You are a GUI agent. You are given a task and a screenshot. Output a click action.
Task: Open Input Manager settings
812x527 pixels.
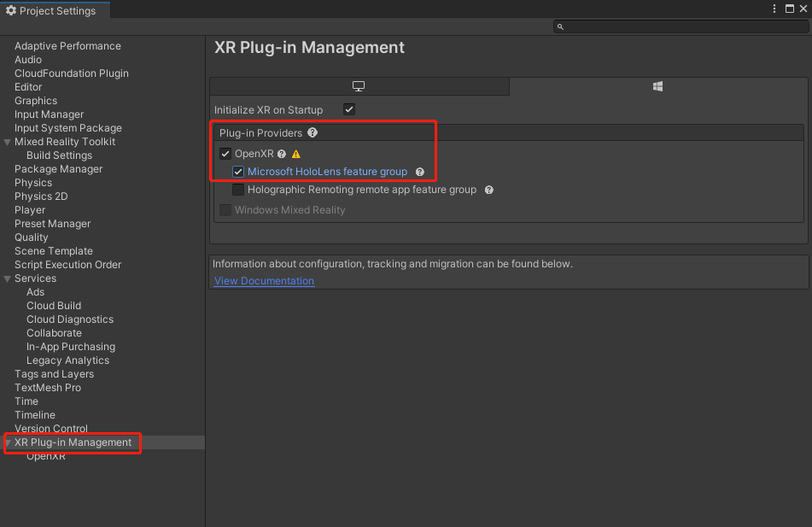(50, 114)
